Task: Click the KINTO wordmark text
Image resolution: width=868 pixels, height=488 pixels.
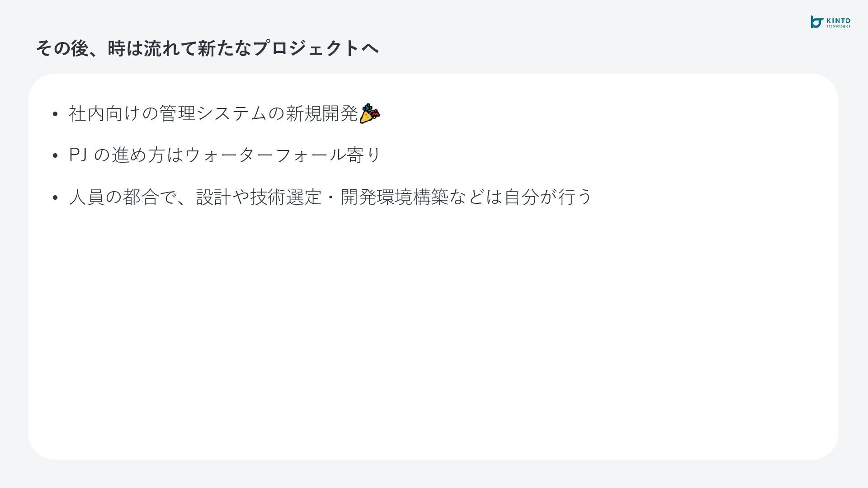Action: click(838, 21)
